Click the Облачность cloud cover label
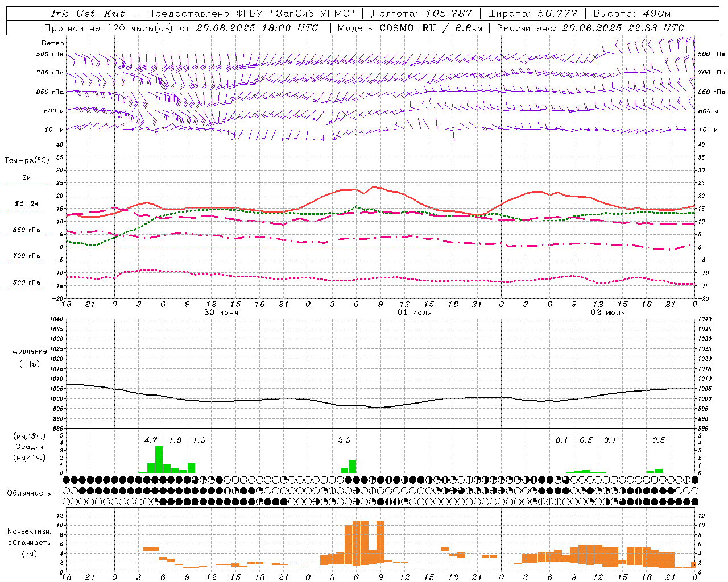728x582 pixels. coord(29,493)
